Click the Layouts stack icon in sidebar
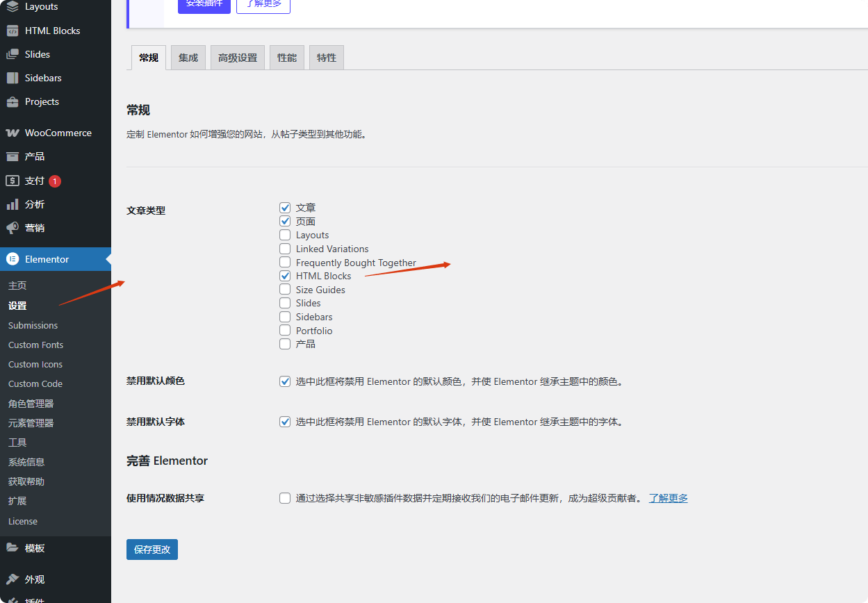This screenshot has height=603, width=868. tap(13, 6)
